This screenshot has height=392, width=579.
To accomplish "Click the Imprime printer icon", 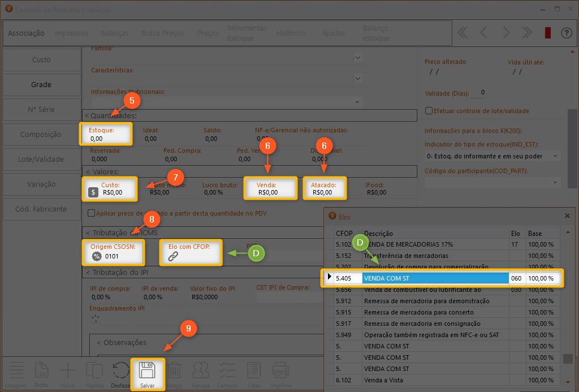I will 281,371.
